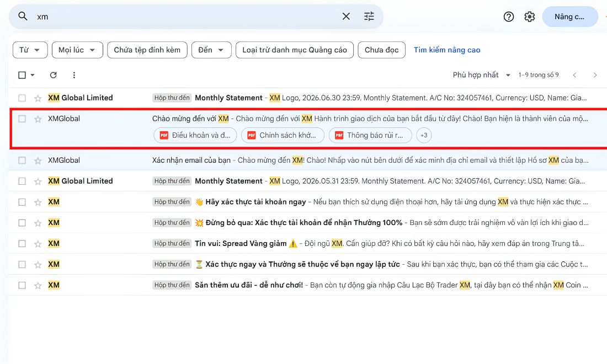
Task: Click Hộp thư đến label on Săn thêm email
Action: (x=172, y=285)
